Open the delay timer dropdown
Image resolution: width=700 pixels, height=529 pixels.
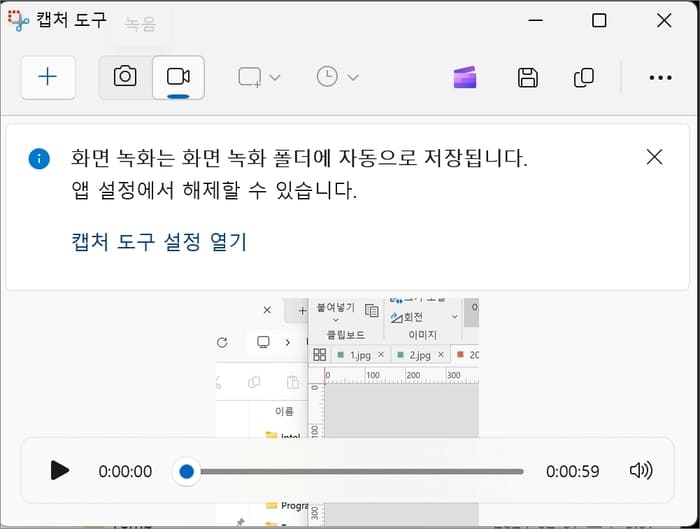[338, 77]
